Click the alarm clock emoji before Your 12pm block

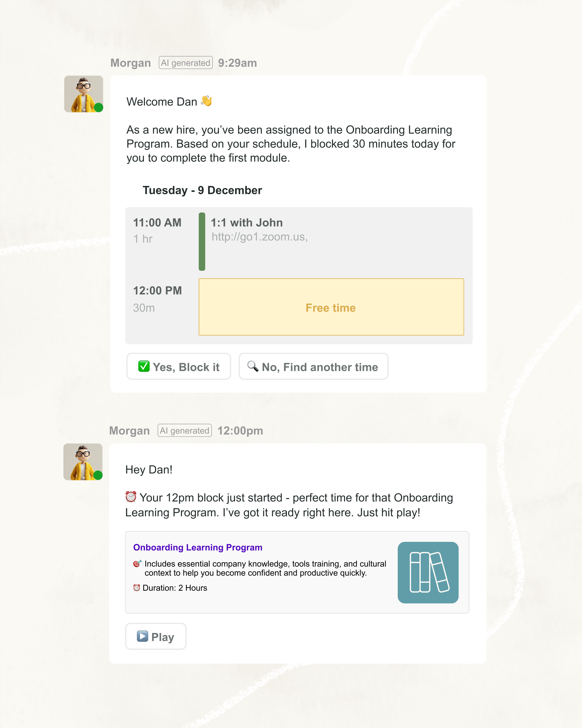click(131, 497)
